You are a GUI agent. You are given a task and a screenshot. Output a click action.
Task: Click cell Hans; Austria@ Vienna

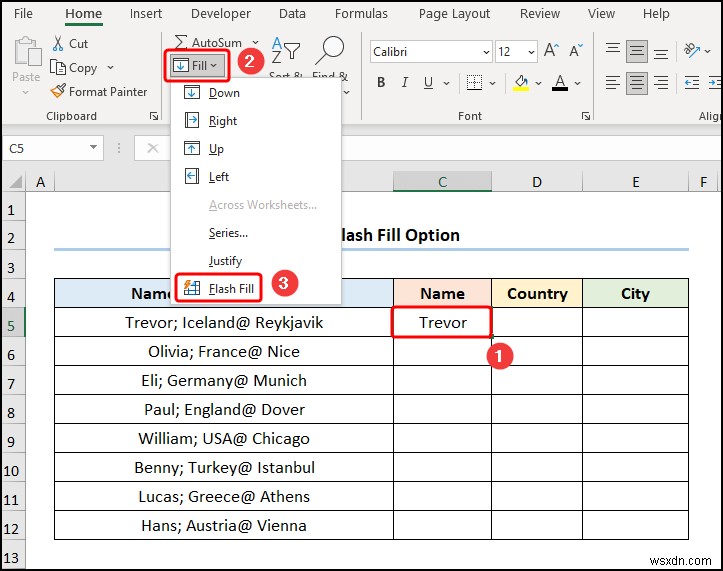click(x=224, y=525)
